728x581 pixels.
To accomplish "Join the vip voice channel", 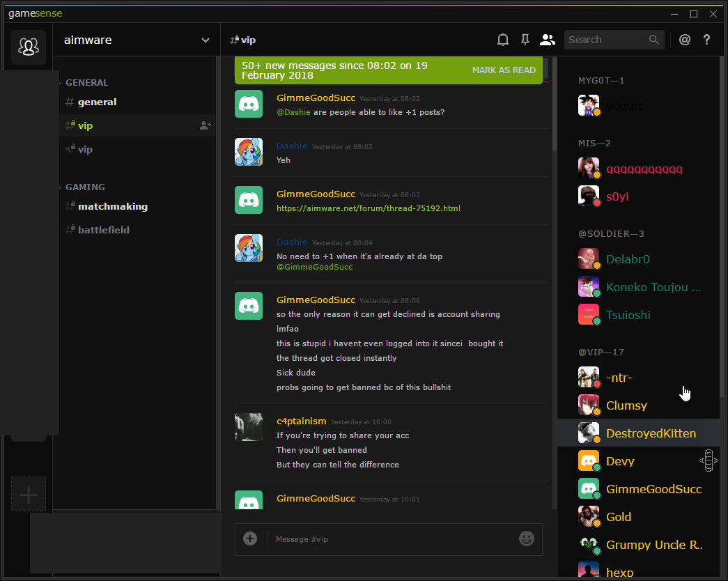I will [x=137, y=149].
